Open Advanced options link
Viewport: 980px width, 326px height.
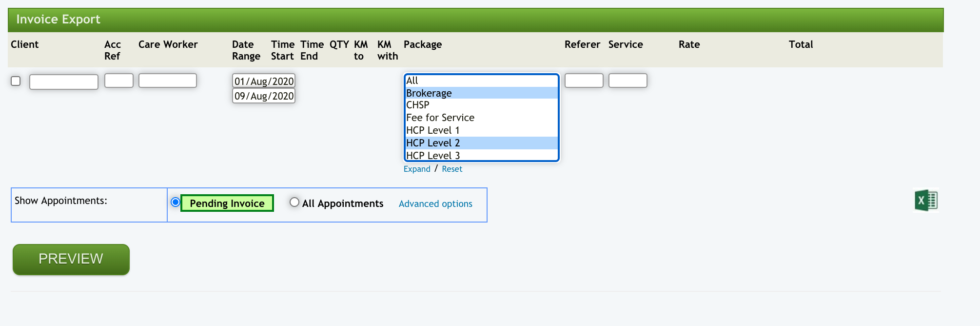(435, 204)
